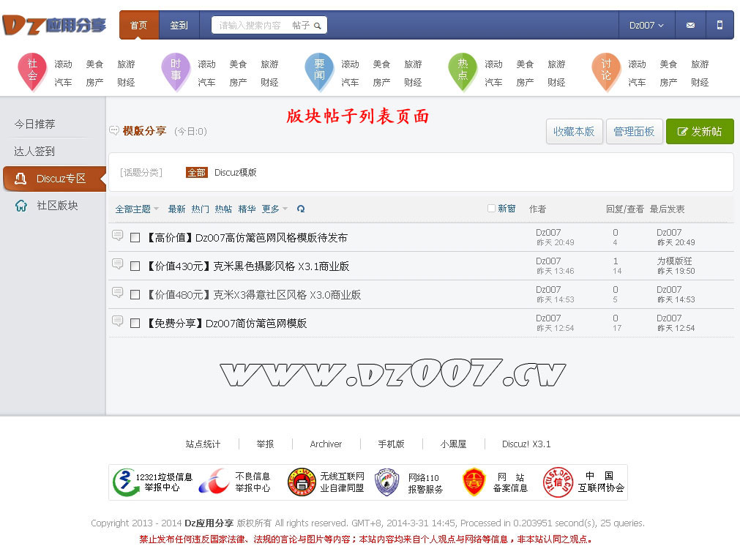
Task: Expand the 全部主题 filter dropdown
Action: pos(137,209)
